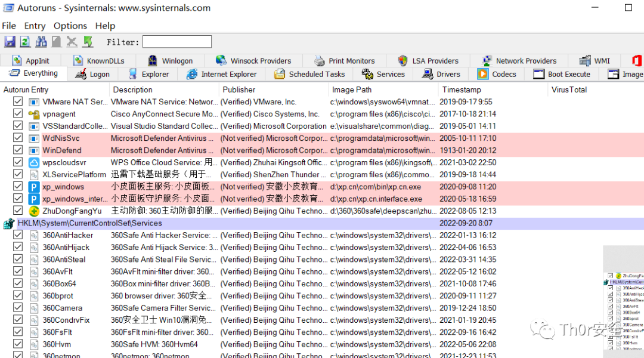The image size is (644, 358).
Task: Open the Entry menu
Action: coord(35,26)
